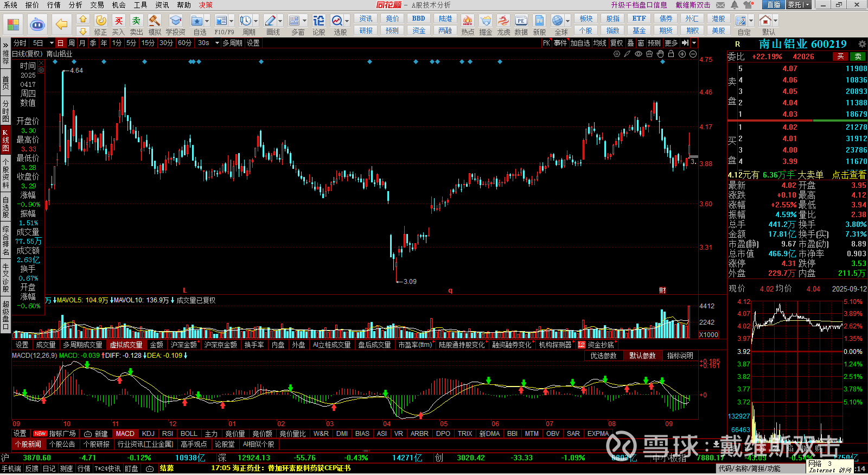Select the pen drawing tool above chart

click(627, 54)
